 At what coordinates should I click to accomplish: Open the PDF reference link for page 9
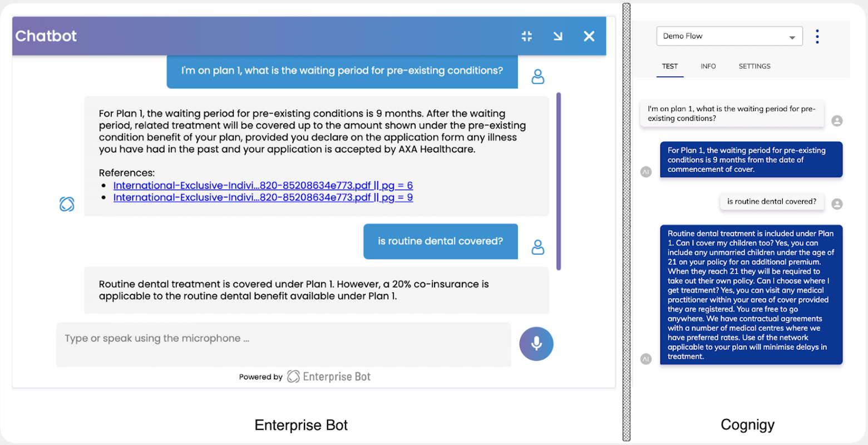[x=263, y=197]
